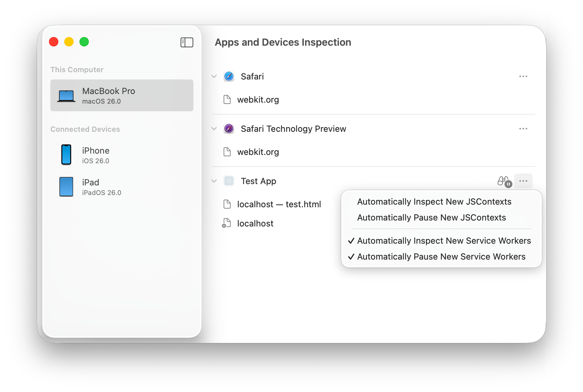Select iPad iPadOS 26.0 device

122,187
